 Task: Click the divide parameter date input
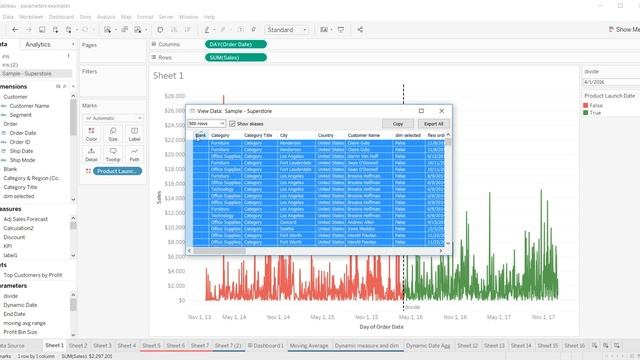(611, 82)
